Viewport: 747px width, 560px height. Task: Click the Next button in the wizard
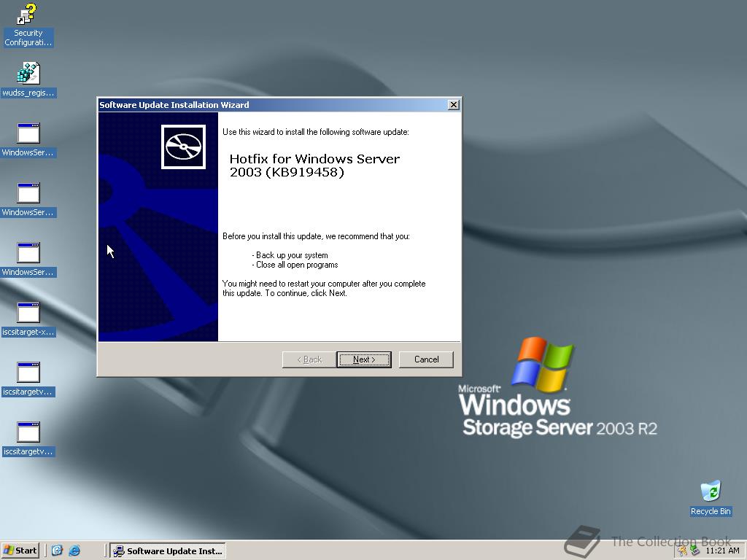tap(364, 359)
